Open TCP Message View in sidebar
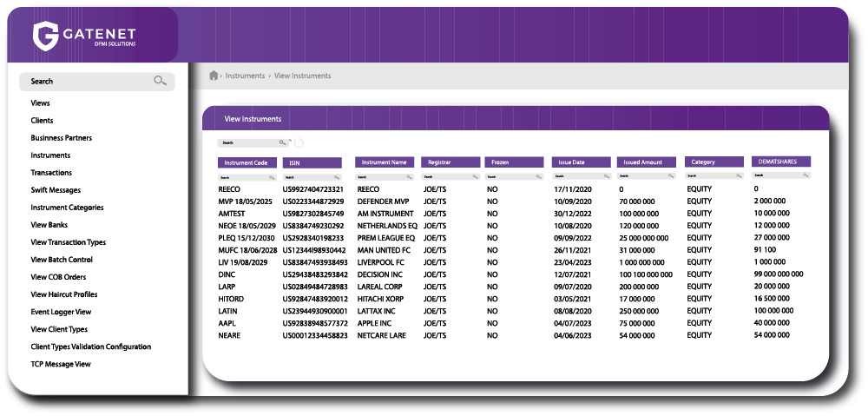 pos(61,364)
